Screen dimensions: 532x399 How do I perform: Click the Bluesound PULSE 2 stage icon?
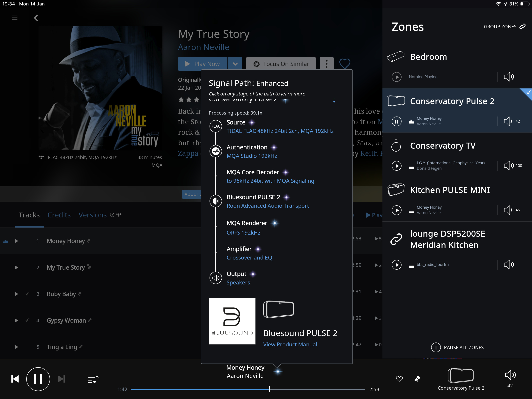[x=216, y=201]
